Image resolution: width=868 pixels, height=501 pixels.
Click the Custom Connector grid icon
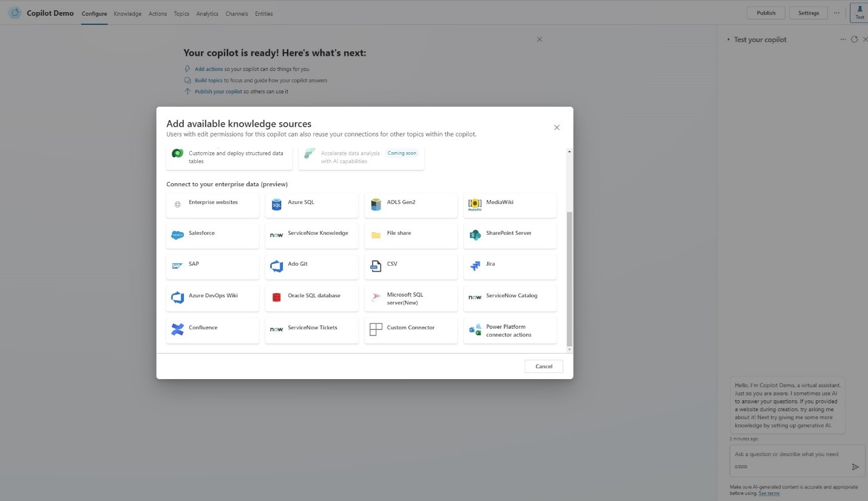pos(376,329)
